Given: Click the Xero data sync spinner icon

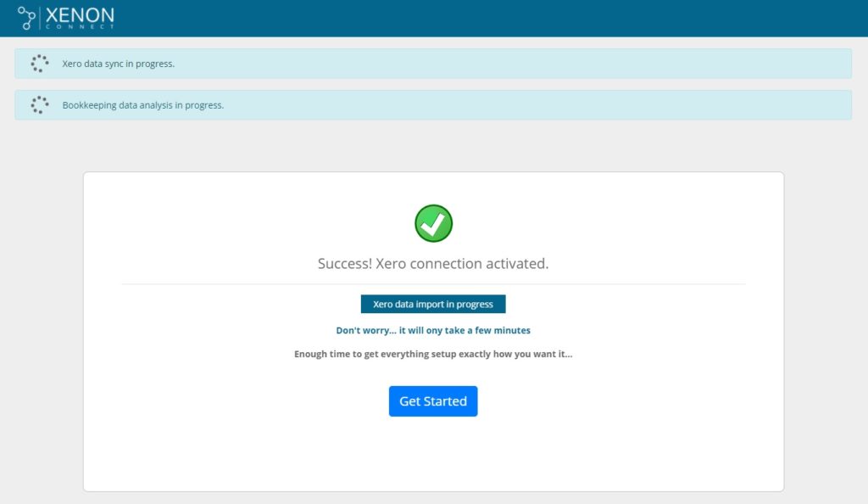Looking at the screenshot, I should (40, 64).
